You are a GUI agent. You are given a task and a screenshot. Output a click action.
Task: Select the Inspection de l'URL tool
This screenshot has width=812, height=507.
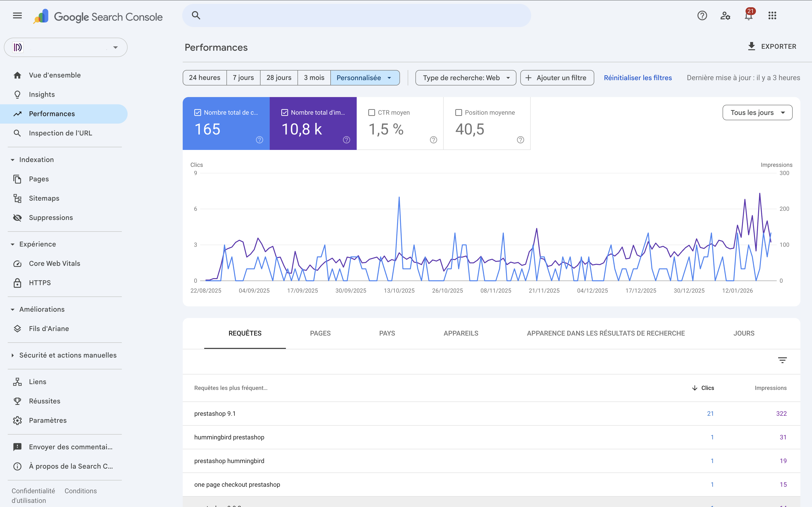[60, 133]
